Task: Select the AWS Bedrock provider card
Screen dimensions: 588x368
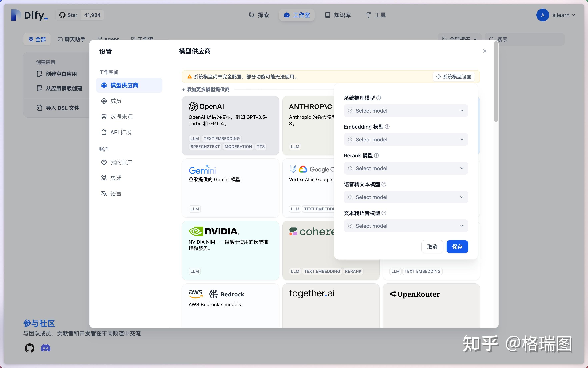Action: [x=230, y=306]
